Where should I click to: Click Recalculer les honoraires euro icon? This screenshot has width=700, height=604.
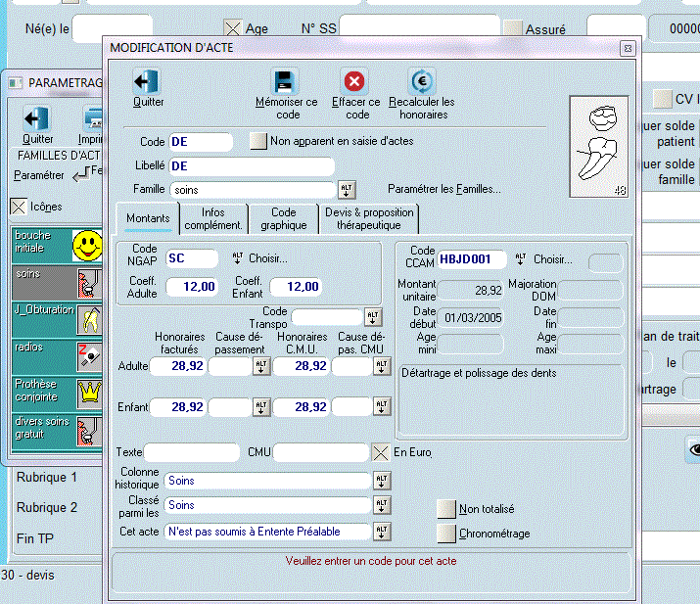[421, 82]
